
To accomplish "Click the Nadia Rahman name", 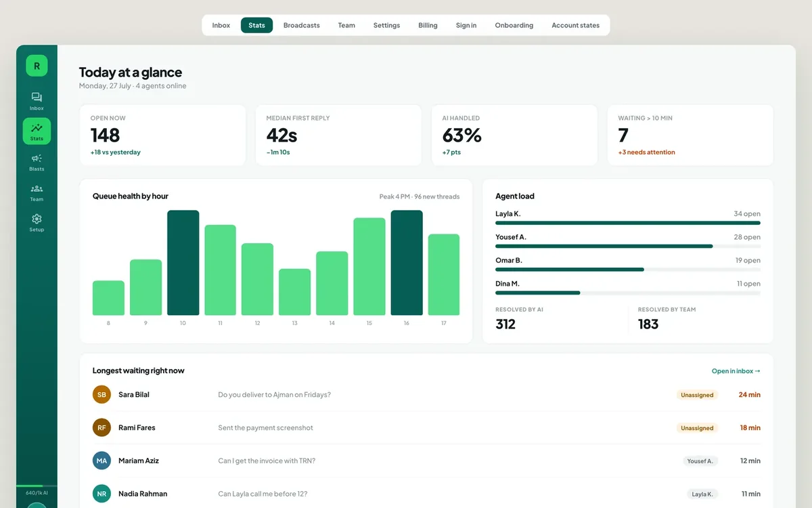I will 143,494.
